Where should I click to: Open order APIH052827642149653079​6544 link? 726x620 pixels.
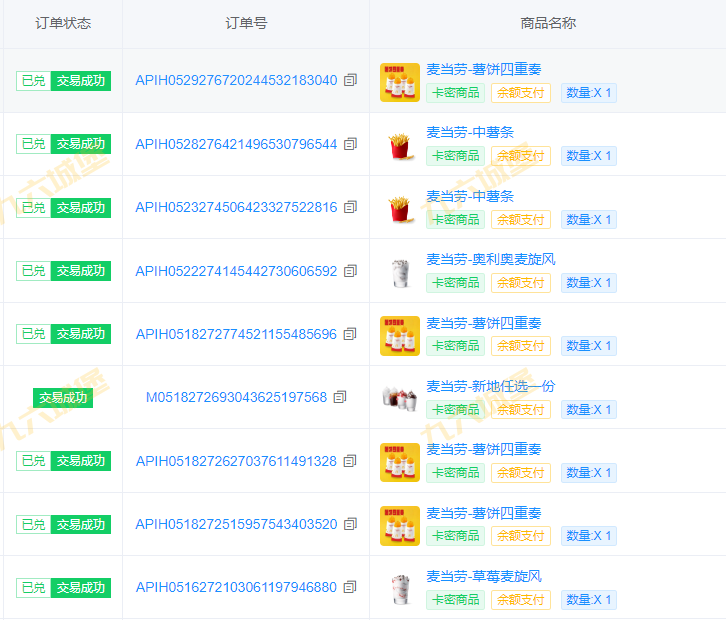click(x=236, y=144)
